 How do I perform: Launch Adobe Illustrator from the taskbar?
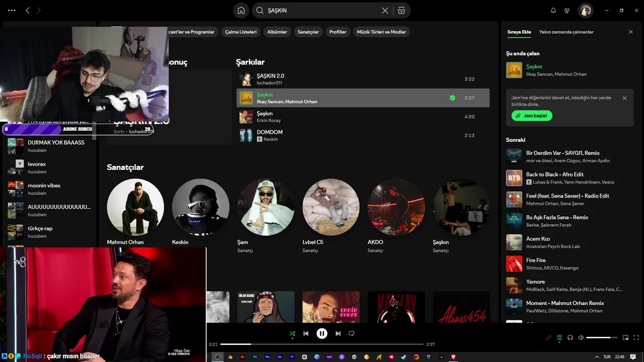243,357
